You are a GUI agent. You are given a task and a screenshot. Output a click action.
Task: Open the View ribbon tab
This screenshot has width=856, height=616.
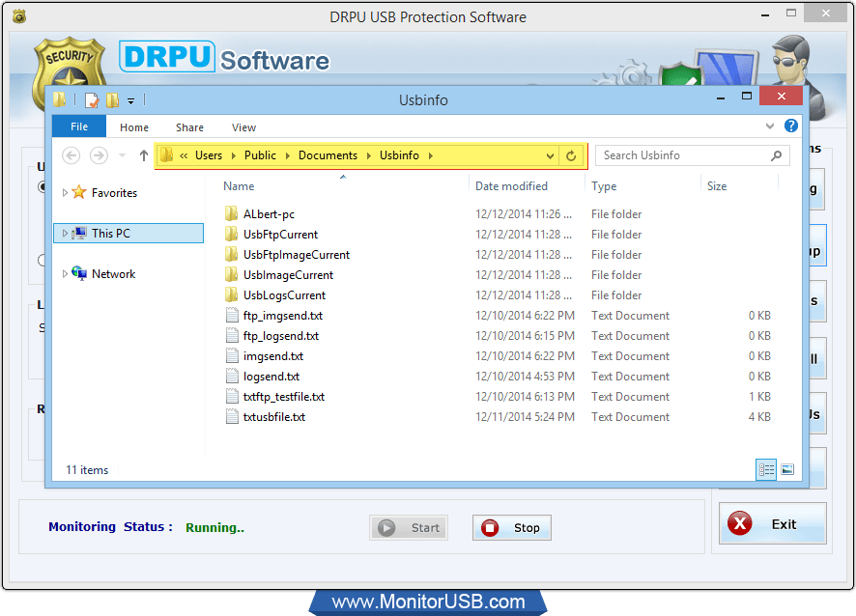[x=243, y=127]
